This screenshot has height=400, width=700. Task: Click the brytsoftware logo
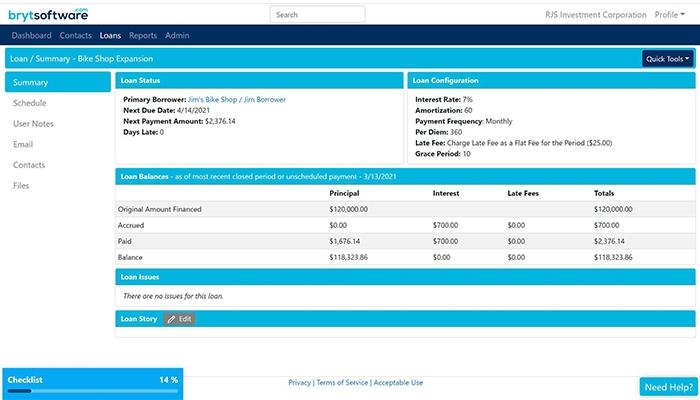click(x=48, y=14)
